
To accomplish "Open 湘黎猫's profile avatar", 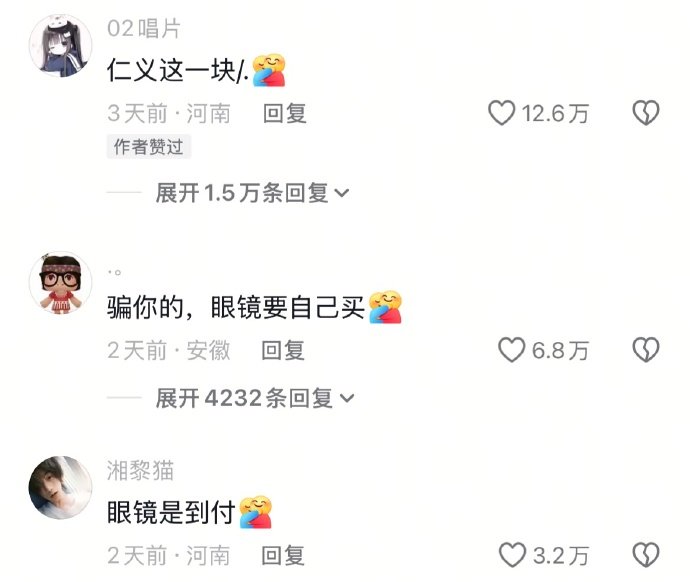I will [60, 487].
